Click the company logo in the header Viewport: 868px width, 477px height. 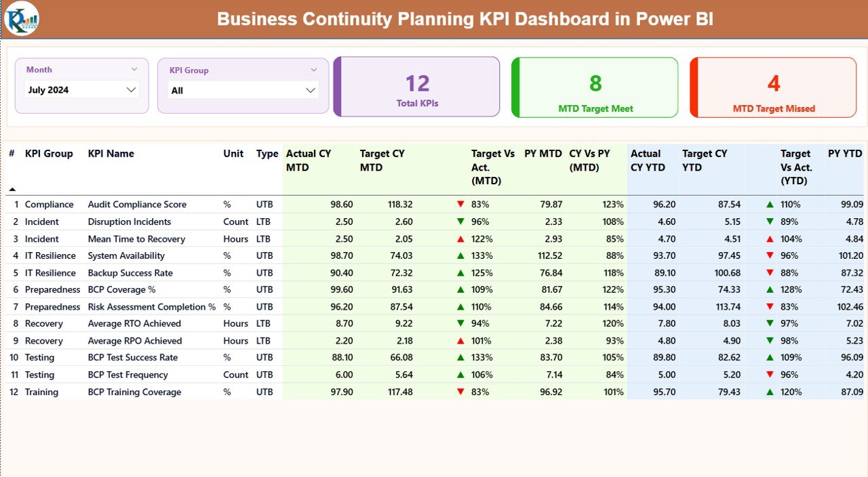22,19
